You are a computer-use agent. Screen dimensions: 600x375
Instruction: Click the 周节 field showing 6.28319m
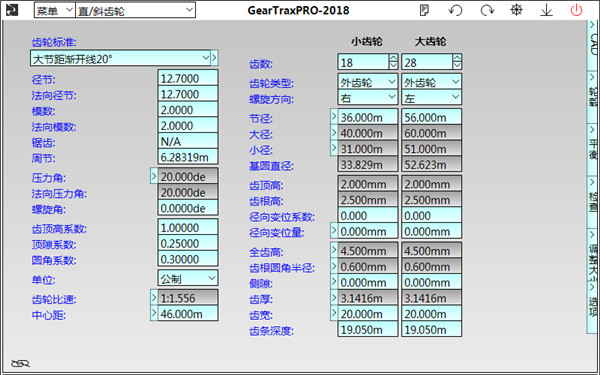pos(188,157)
